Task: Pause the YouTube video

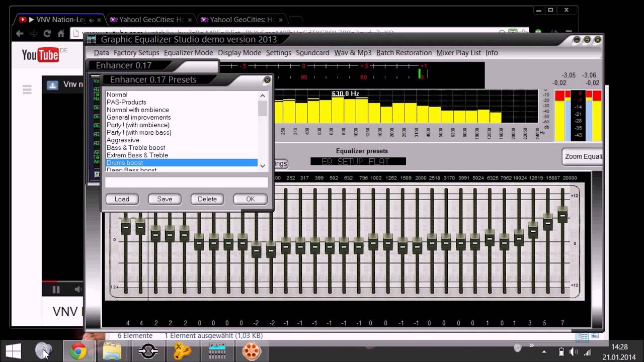Action: [x=56, y=289]
